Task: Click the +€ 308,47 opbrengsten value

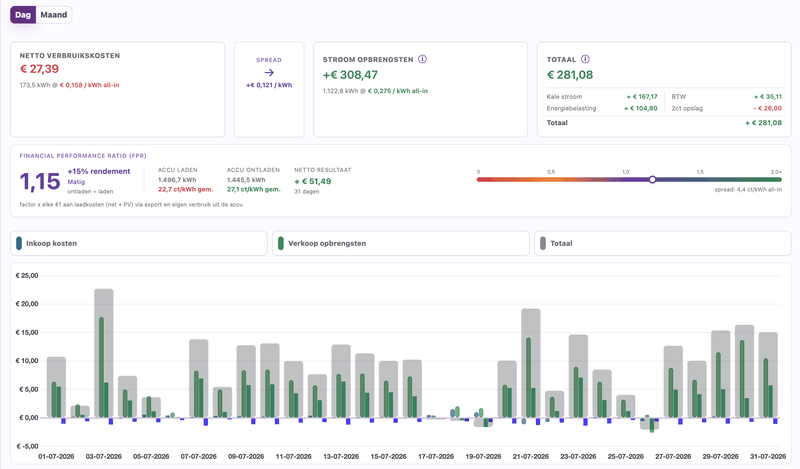Action: tap(350, 75)
